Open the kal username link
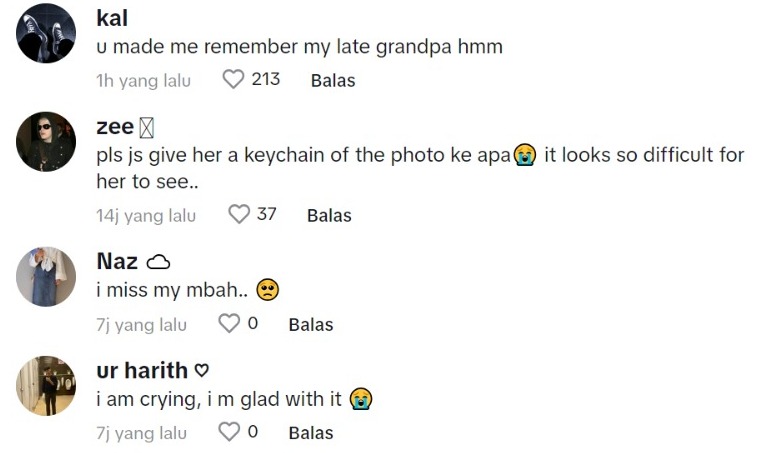Screen dimensions: 765x453 112,18
